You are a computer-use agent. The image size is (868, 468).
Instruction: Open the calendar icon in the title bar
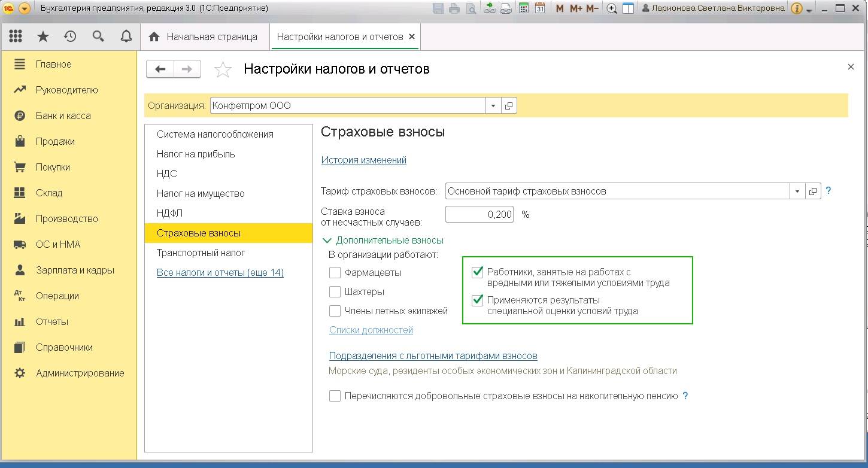click(540, 8)
